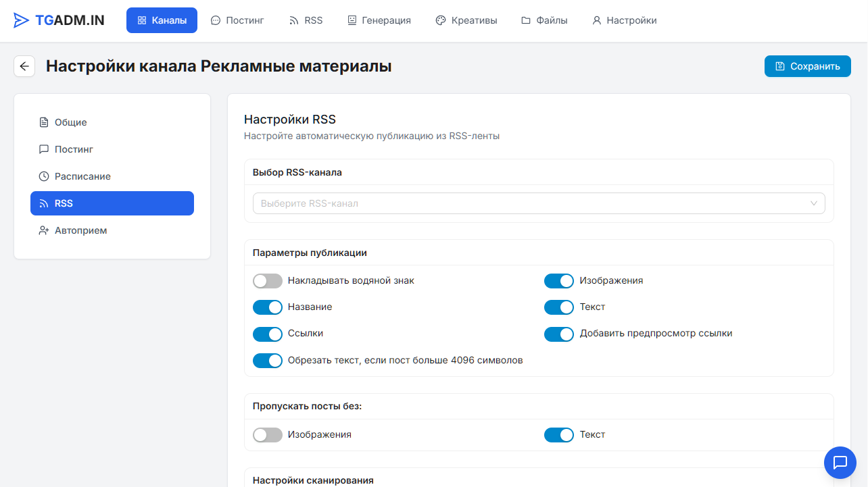This screenshot has height=487, width=868.
Task: Select Общие in the settings sidebar
Action: 70,122
